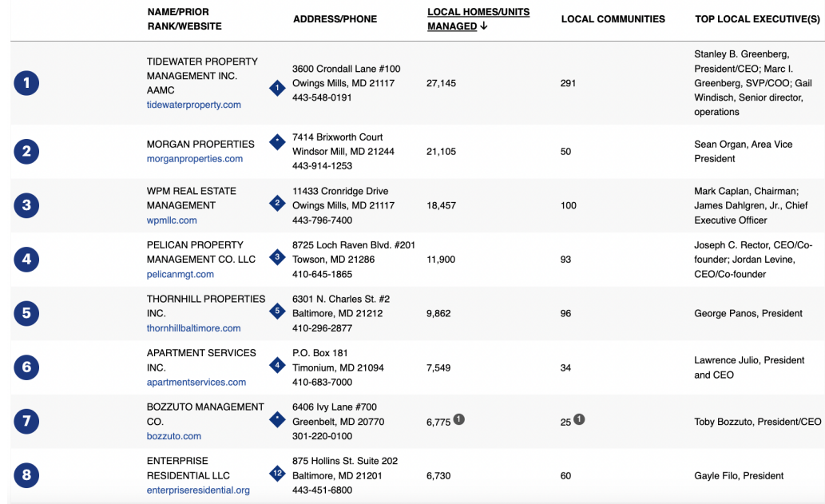Screen dimensions: 825x504
Task: Expand the row for Morgan Properties
Action: point(26,151)
